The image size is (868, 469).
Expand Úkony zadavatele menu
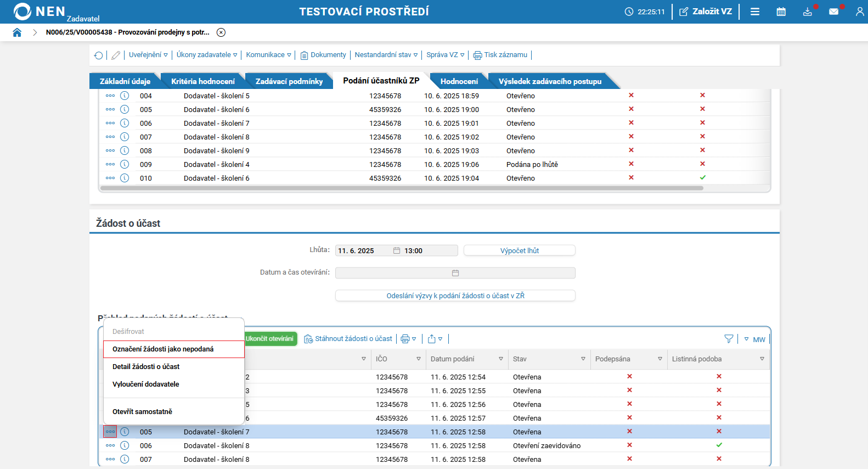point(207,55)
